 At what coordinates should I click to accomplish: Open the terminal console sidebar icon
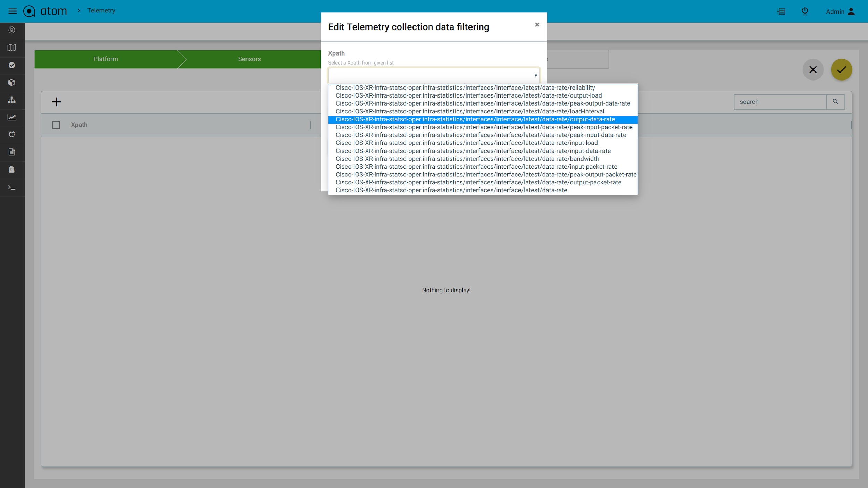click(12, 187)
